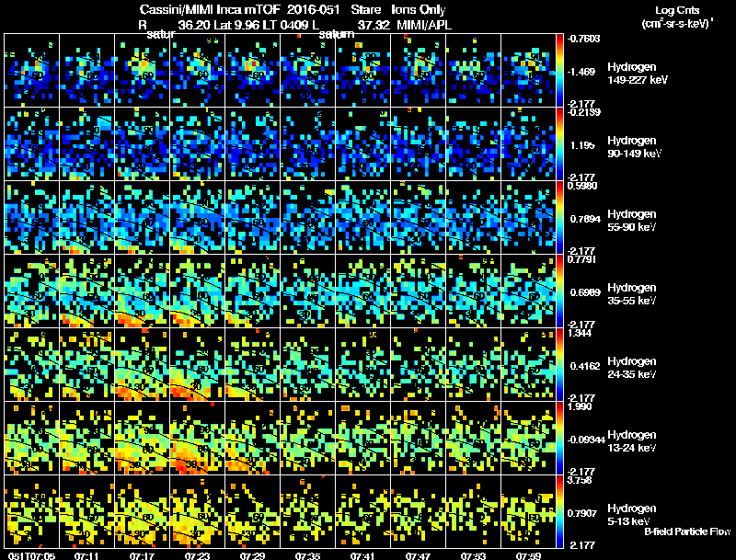
Task: Click the 'MIMI/APL' label in the subtitle
Action: tap(424, 25)
